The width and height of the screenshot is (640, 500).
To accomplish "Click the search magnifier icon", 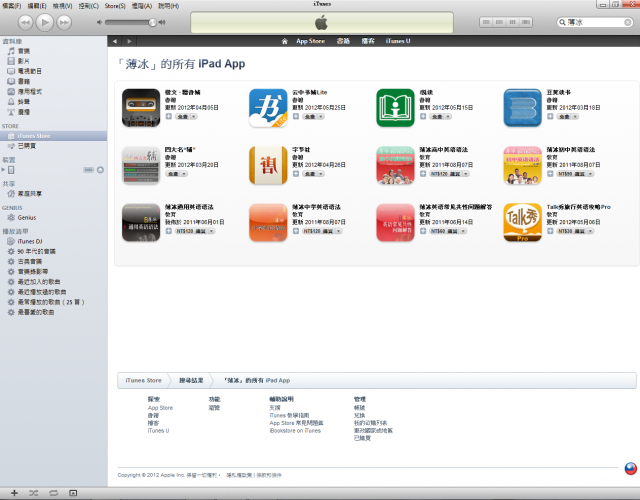I will click(x=562, y=22).
